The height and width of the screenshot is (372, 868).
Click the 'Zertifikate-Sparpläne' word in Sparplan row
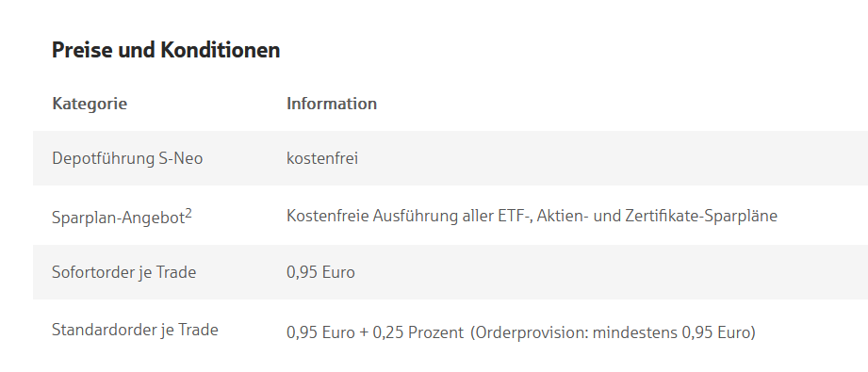click(701, 216)
